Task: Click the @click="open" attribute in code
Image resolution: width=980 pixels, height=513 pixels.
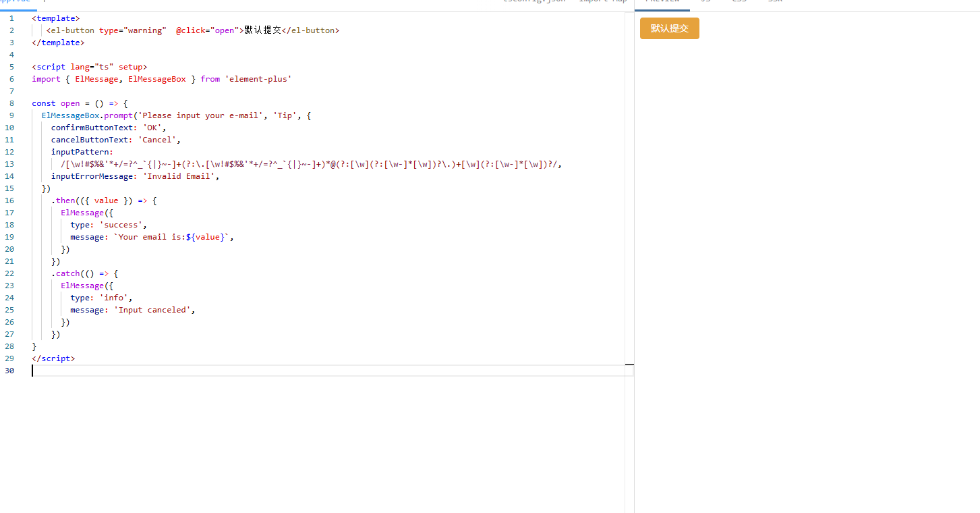Action: click(x=208, y=30)
